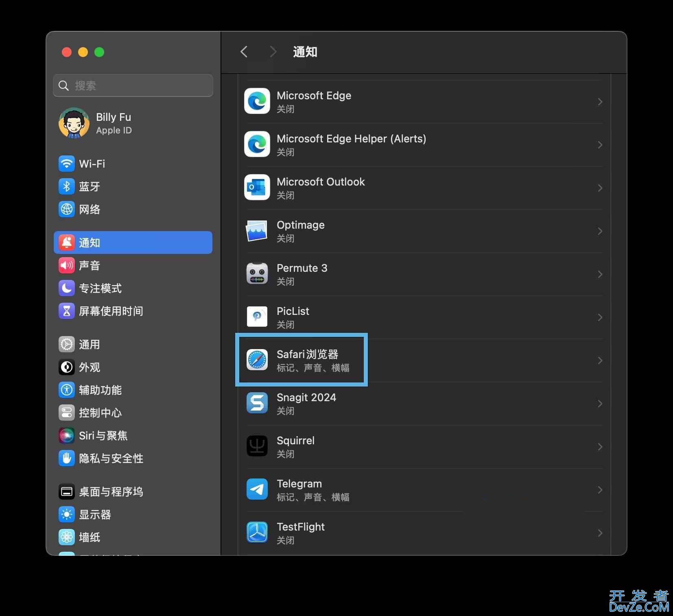The width and height of the screenshot is (673, 616).
Task: Click the Billy Fu avatar picture
Action: [74, 123]
